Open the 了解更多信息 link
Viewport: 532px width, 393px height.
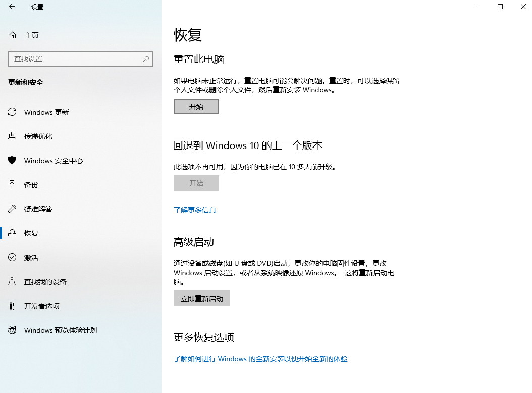point(195,210)
